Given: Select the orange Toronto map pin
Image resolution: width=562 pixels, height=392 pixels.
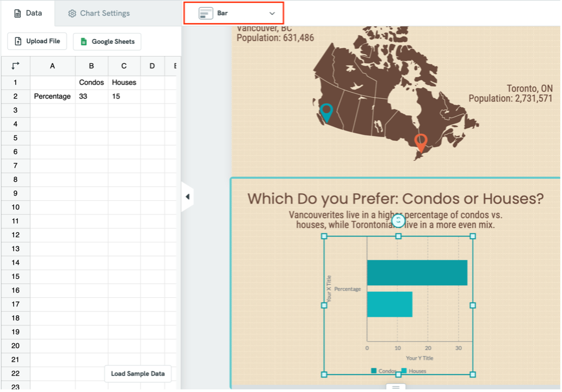Looking at the screenshot, I should click(x=421, y=142).
